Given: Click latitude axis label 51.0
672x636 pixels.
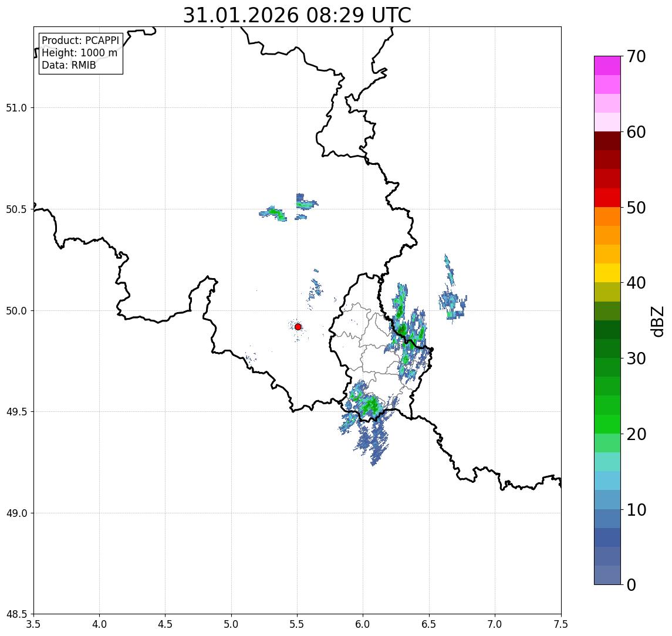Looking at the screenshot, I should pos(16,108).
